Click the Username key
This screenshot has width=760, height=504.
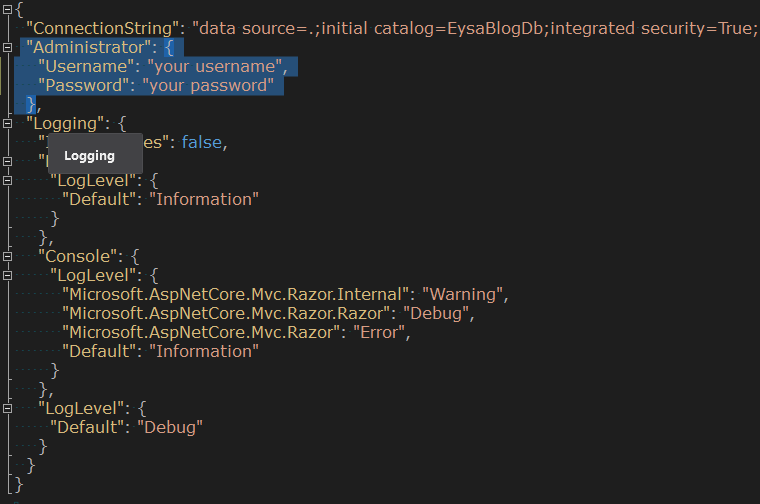[x=87, y=67]
